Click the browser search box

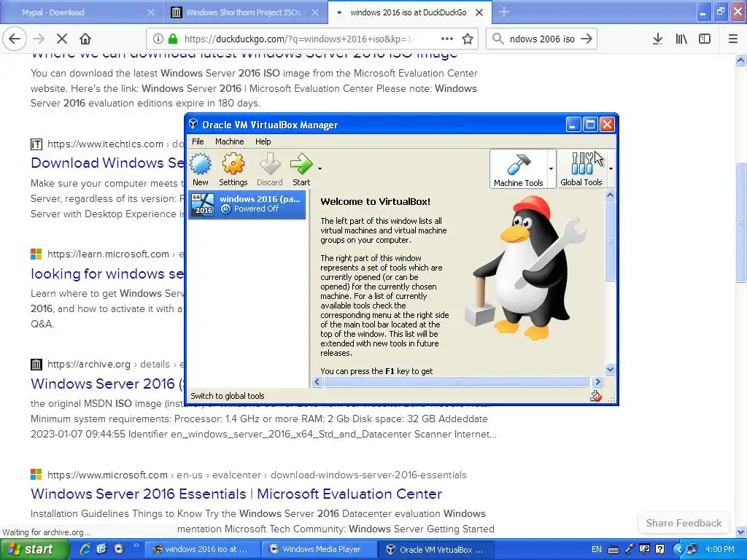pos(541,39)
